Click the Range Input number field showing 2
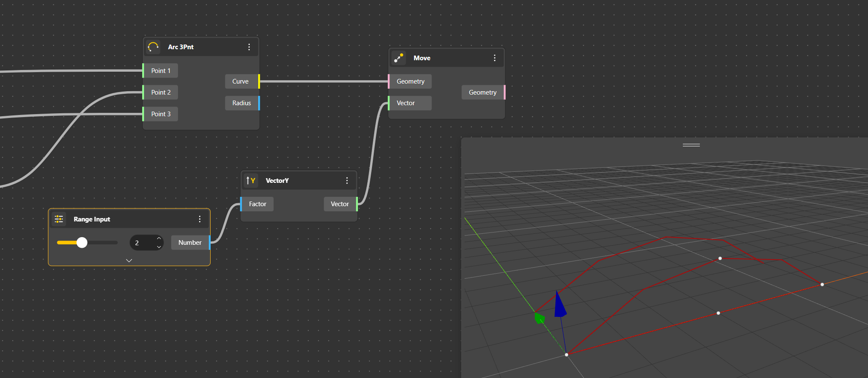The width and height of the screenshot is (868, 378). point(147,243)
